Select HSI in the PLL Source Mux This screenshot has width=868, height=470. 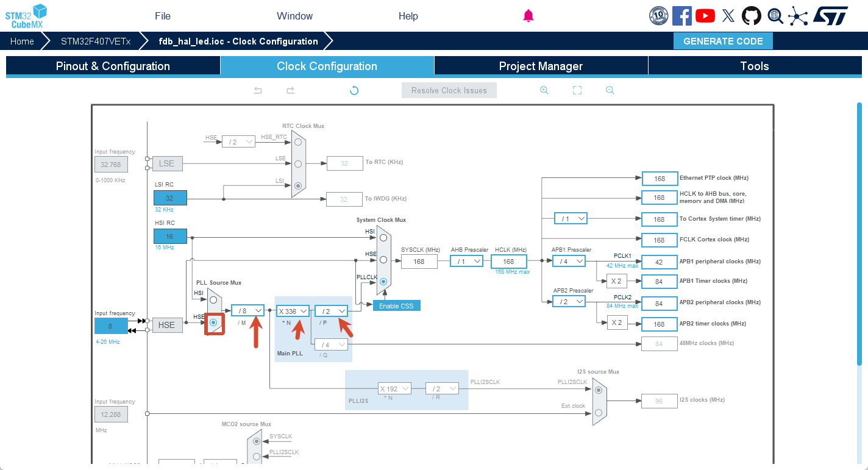pyautogui.click(x=213, y=299)
